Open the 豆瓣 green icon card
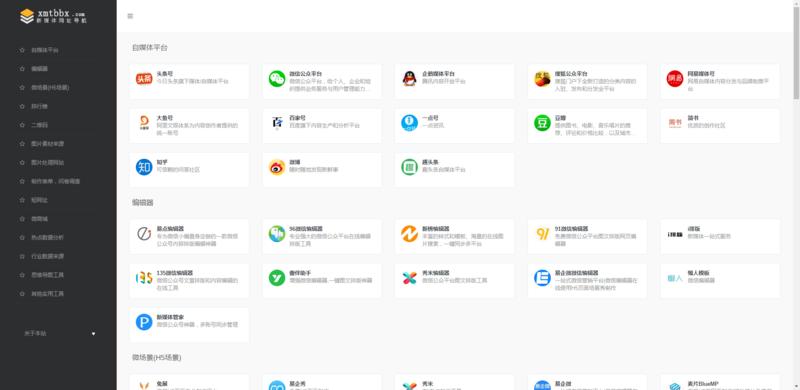The image size is (800, 390). [x=587, y=126]
